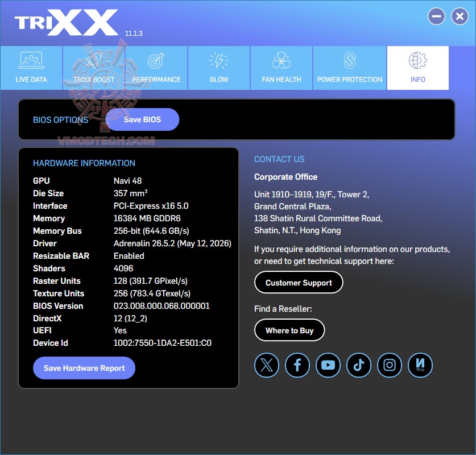Click the memory value 16384 MB GDDR6

tap(147, 218)
